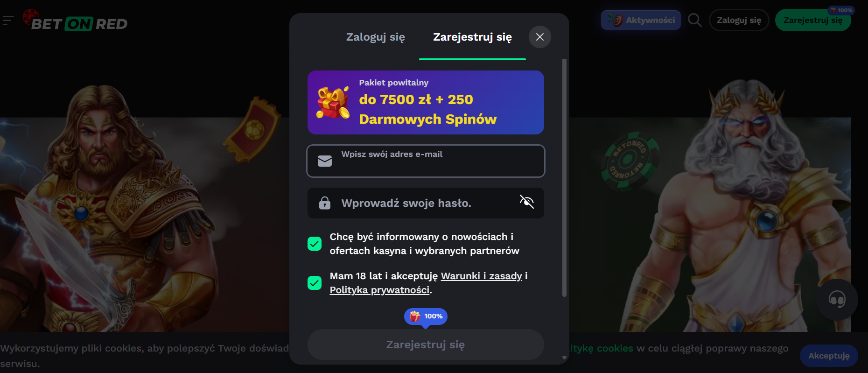Click the Aktywności button in header
This screenshot has width=868, height=373.
pos(641,20)
